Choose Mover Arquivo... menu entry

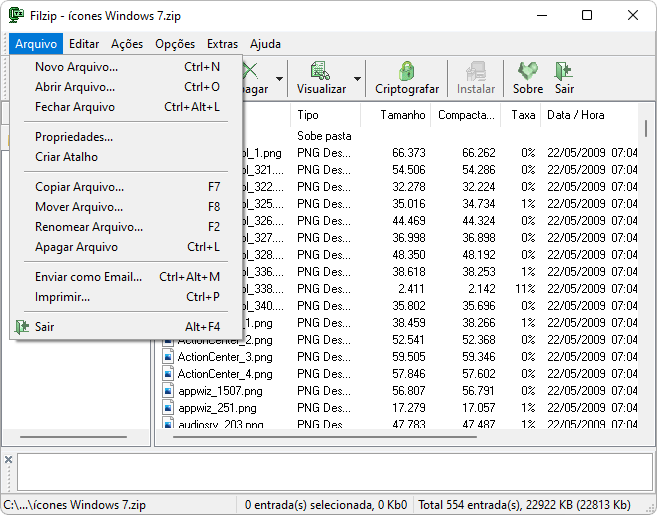pos(126,207)
